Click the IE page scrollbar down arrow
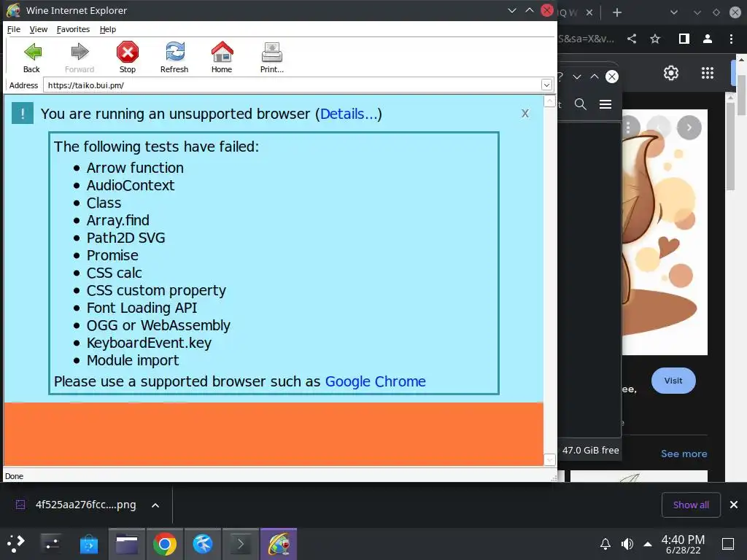This screenshot has height=560, width=747. [x=549, y=459]
